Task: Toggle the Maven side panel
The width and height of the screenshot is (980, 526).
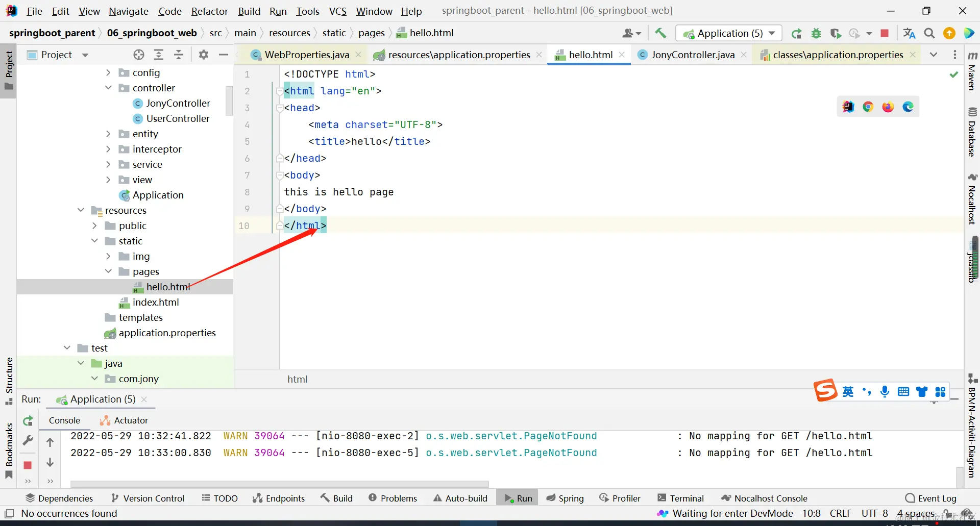Action: [x=972, y=71]
